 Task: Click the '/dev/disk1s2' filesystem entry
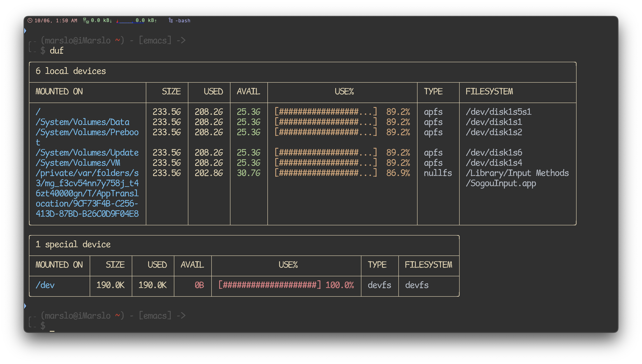click(x=494, y=132)
